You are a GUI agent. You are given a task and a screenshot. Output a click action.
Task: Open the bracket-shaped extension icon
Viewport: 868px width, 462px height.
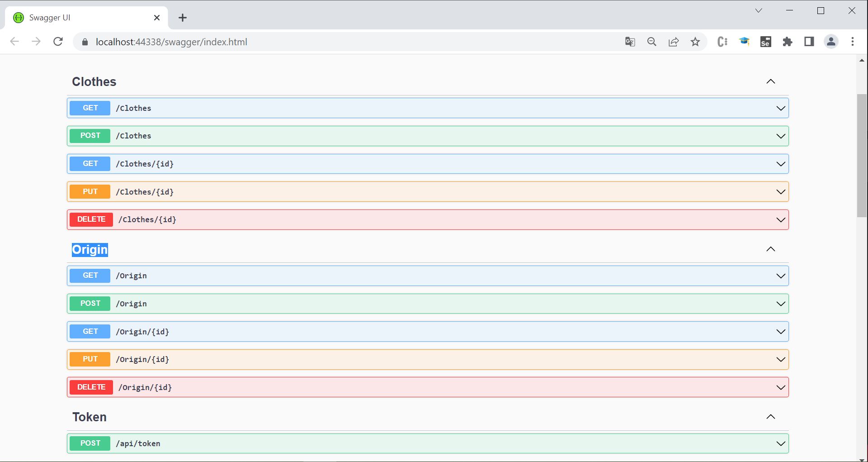(x=722, y=42)
